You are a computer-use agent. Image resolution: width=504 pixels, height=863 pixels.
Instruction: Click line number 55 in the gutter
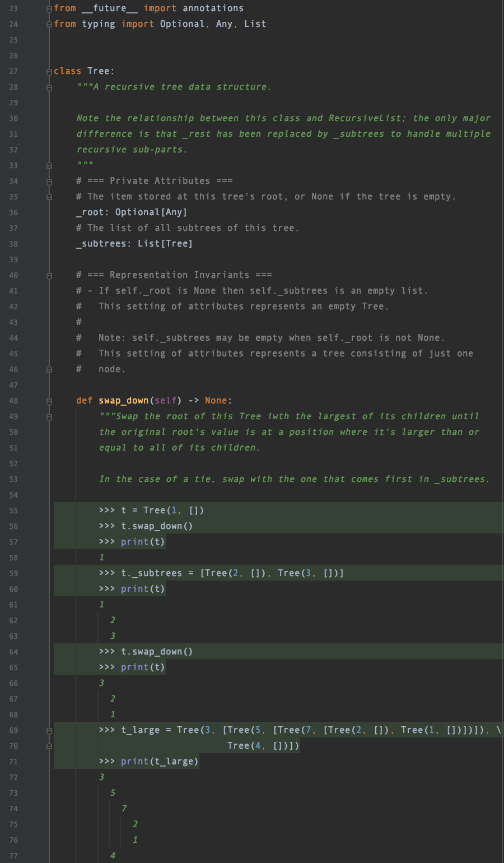pyautogui.click(x=13, y=511)
